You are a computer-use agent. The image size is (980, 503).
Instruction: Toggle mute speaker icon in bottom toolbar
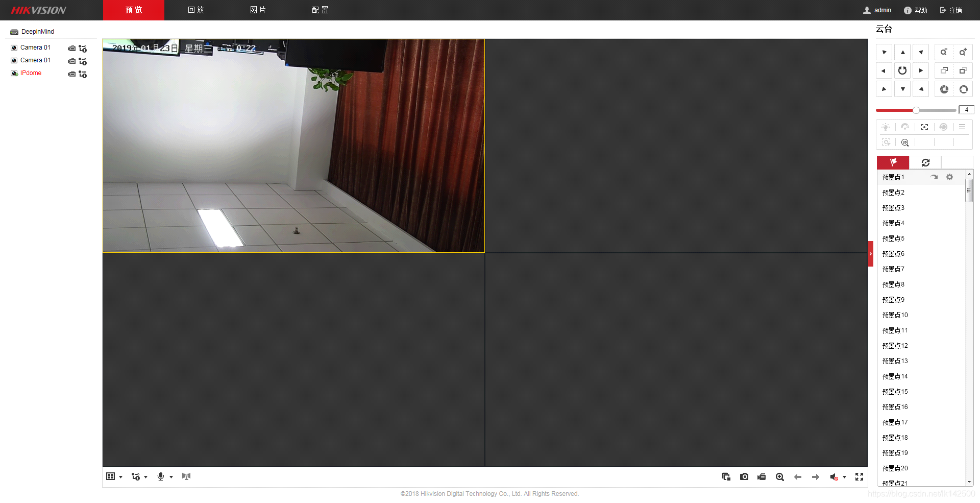click(x=834, y=477)
